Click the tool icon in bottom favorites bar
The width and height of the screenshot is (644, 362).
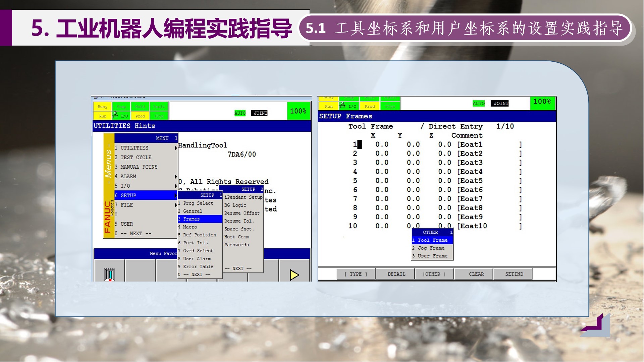110,275
